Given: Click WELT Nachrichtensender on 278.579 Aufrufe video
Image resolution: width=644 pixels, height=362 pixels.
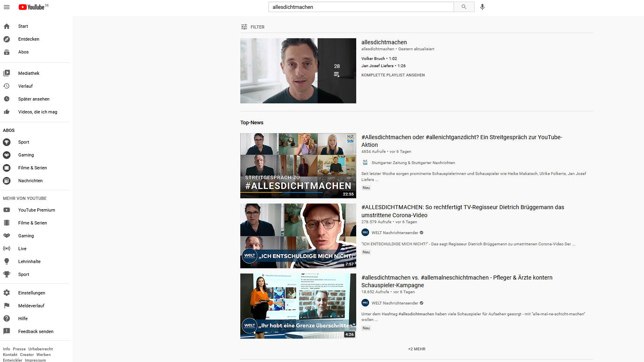Looking at the screenshot, I should click(x=395, y=233).
